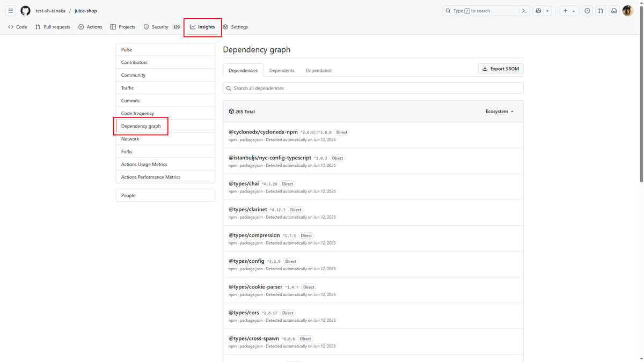The width and height of the screenshot is (644, 362).
Task: Open the repository Settings tab
Action: click(x=236, y=27)
